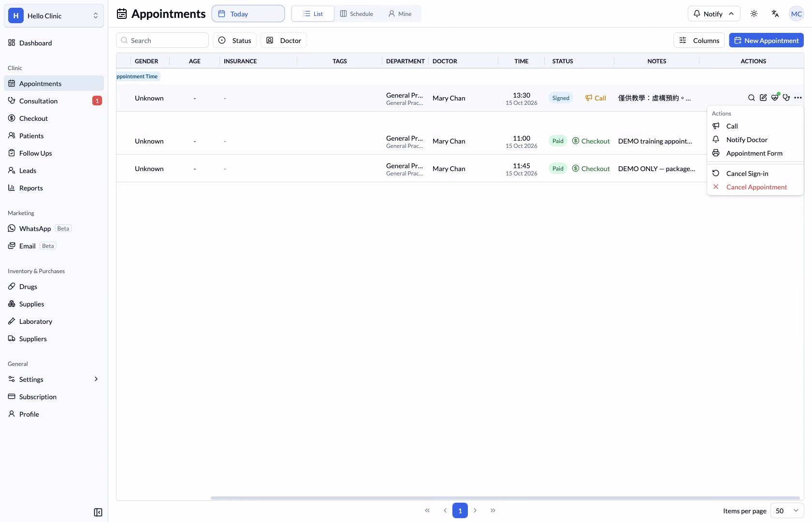The width and height of the screenshot is (812, 522).
Task: Click the orange Call megaphone in the 13:30 row
Action: click(595, 98)
